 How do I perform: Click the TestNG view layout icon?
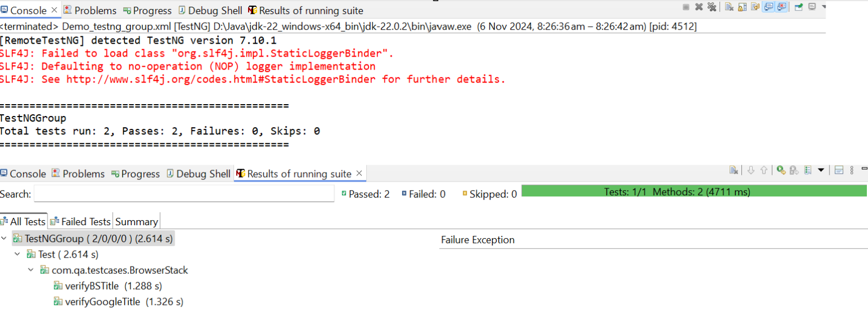click(x=839, y=170)
